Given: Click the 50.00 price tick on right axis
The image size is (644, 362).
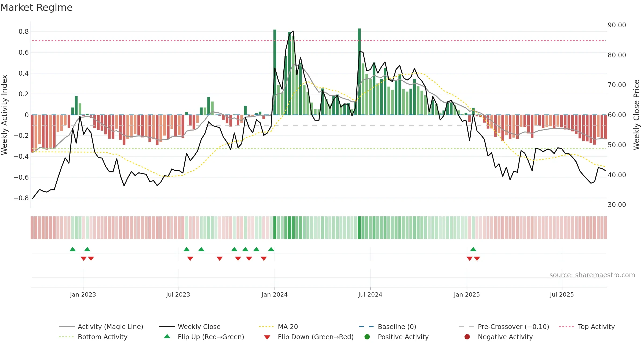Looking at the screenshot, I should [617, 145].
